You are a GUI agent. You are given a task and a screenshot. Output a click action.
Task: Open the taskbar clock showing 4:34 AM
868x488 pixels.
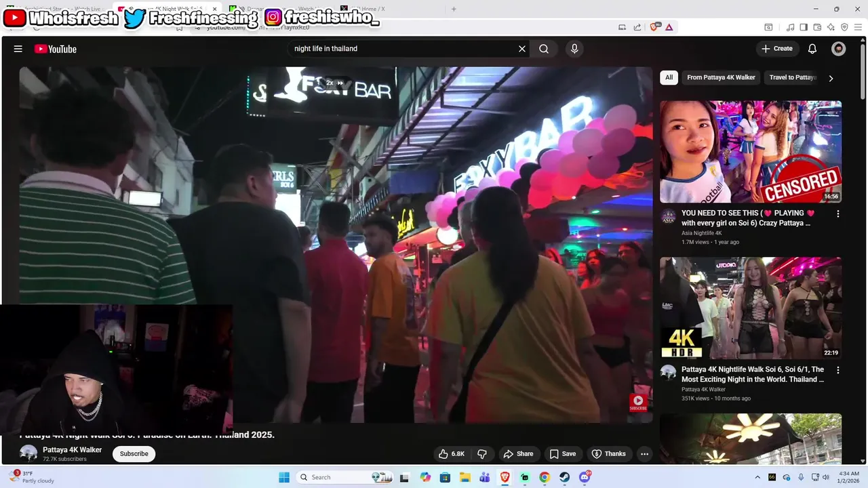(x=850, y=477)
